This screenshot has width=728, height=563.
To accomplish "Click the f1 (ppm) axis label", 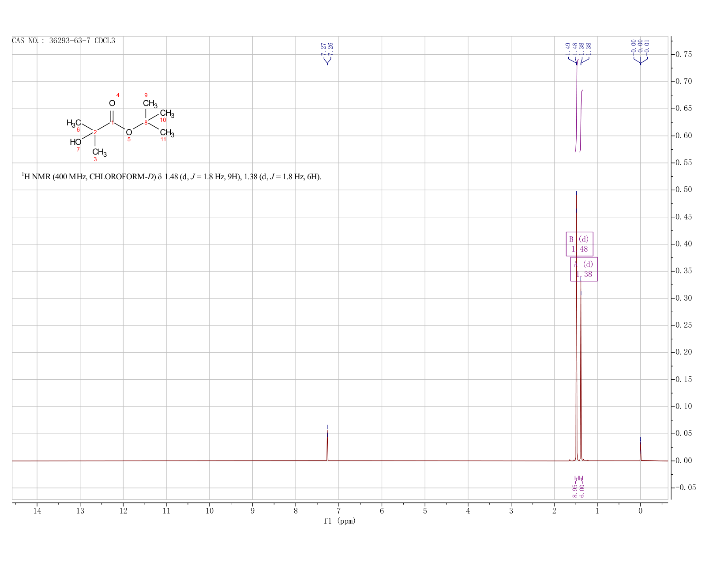I will [x=340, y=521].
